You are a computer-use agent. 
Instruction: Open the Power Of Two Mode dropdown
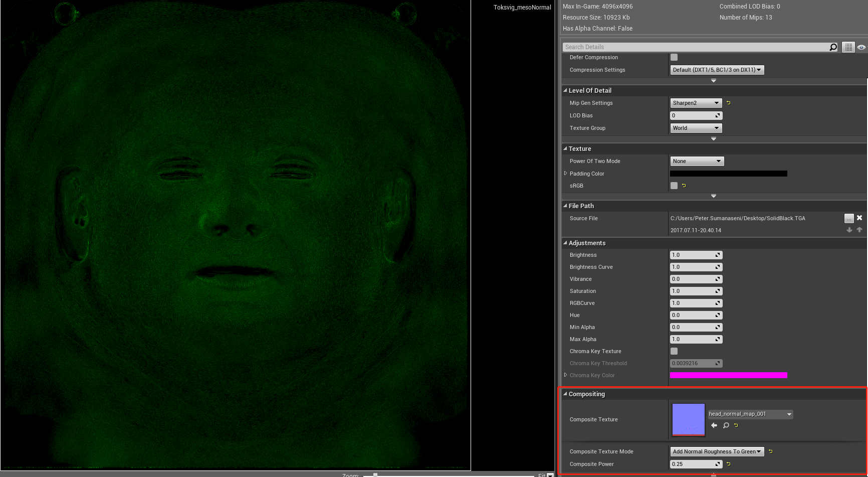click(x=697, y=161)
